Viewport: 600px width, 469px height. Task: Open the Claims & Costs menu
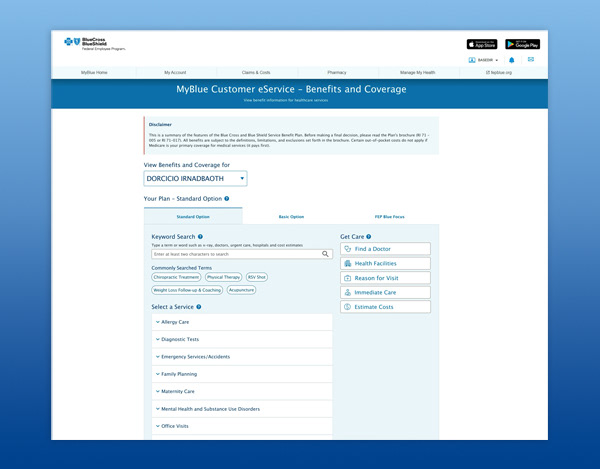tap(256, 72)
